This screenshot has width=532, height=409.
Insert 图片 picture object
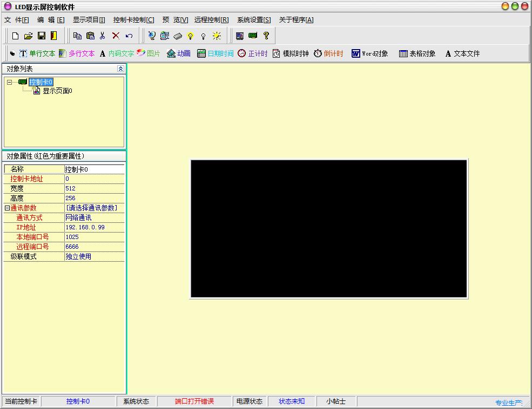(x=149, y=53)
